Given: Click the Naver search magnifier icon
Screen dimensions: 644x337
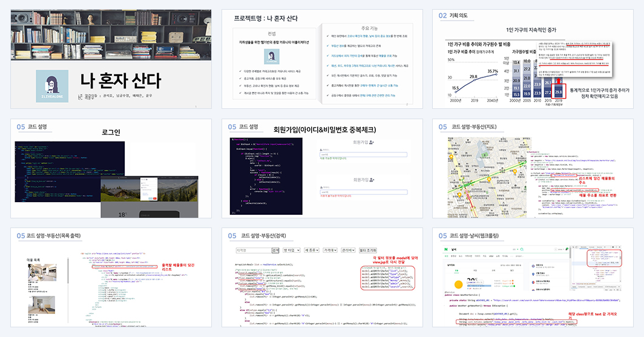Looking at the screenshot, I should [522, 249].
